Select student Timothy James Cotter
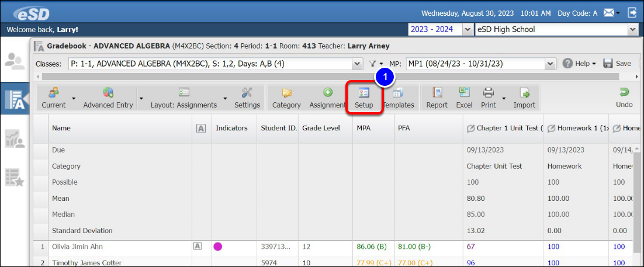Viewport: 644px width, 267px height. (x=86, y=262)
